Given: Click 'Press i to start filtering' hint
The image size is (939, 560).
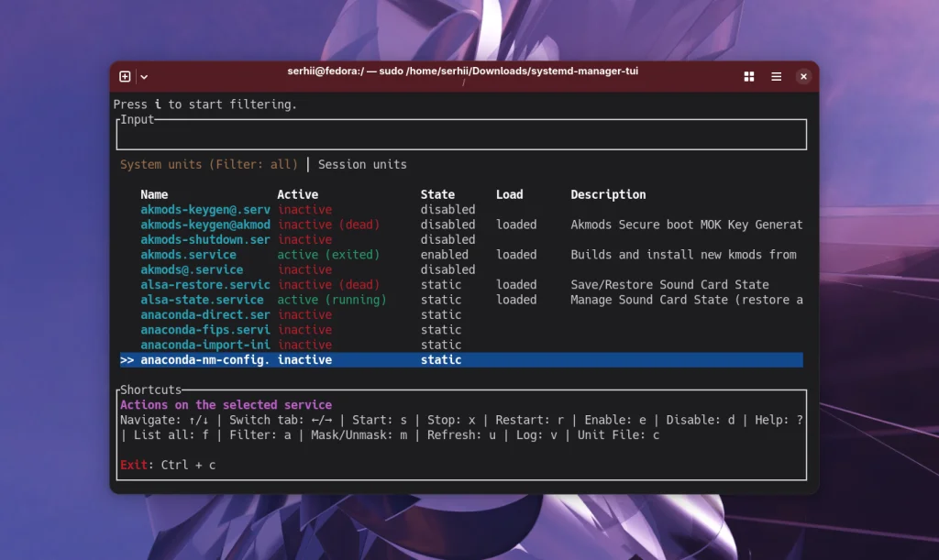Looking at the screenshot, I should click(x=204, y=104).
